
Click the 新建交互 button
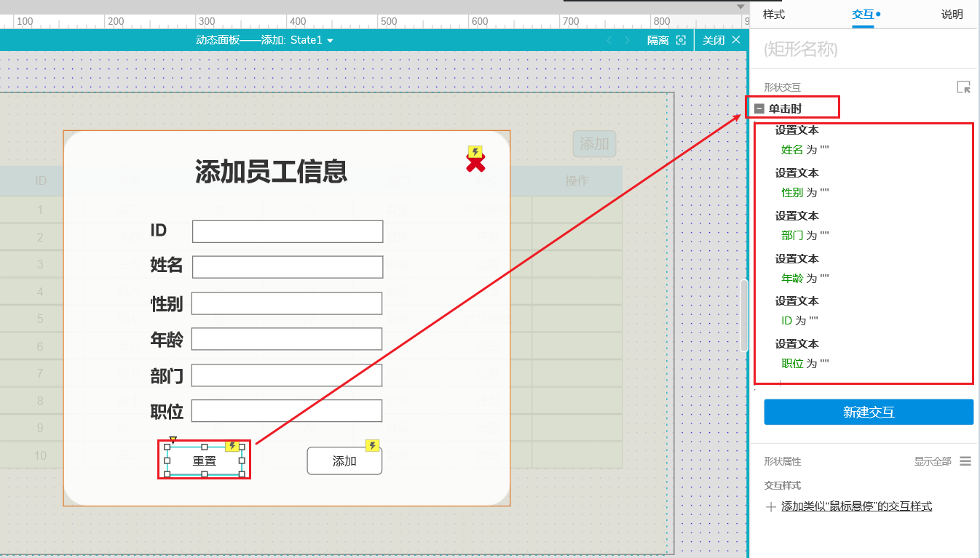click(x=869, y=412)
